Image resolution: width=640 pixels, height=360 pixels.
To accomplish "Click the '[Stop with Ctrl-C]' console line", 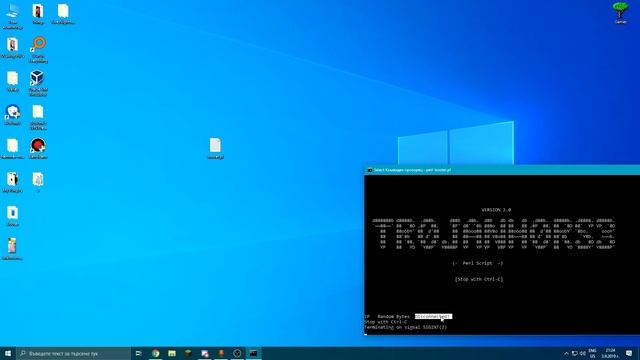I will click(479, 279).
